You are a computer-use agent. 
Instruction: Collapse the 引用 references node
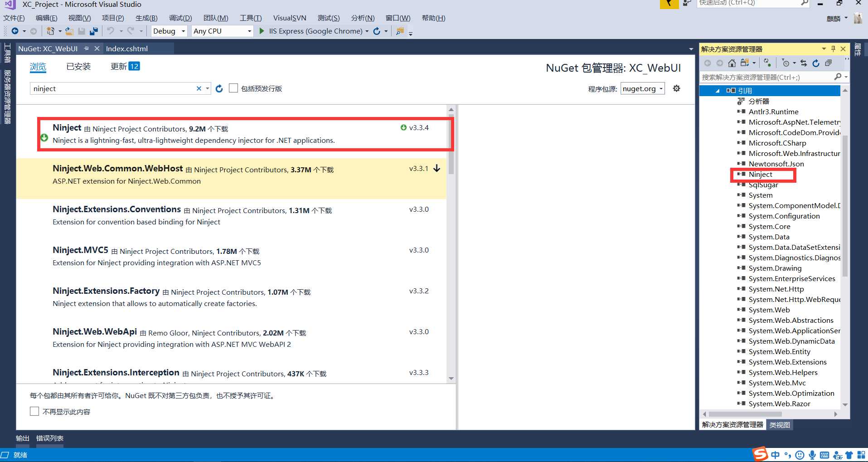click(718, 91)
